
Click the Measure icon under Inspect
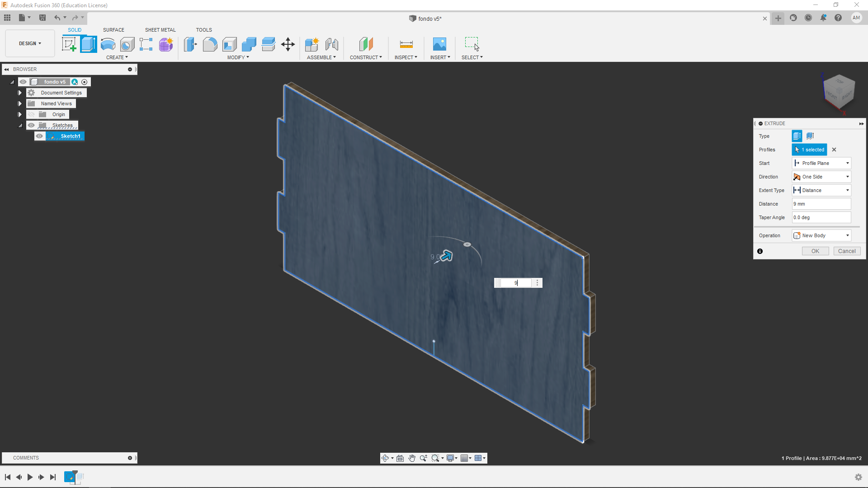(406, 44)
